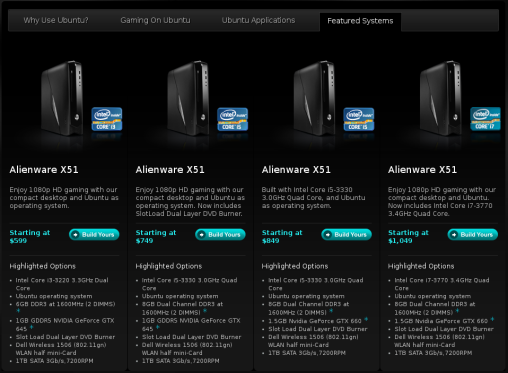Click '1GB GDDR5 NVIDIA GeForce GTX 645' in $599 system
This screenshot has width=508, height=373.
65,324
